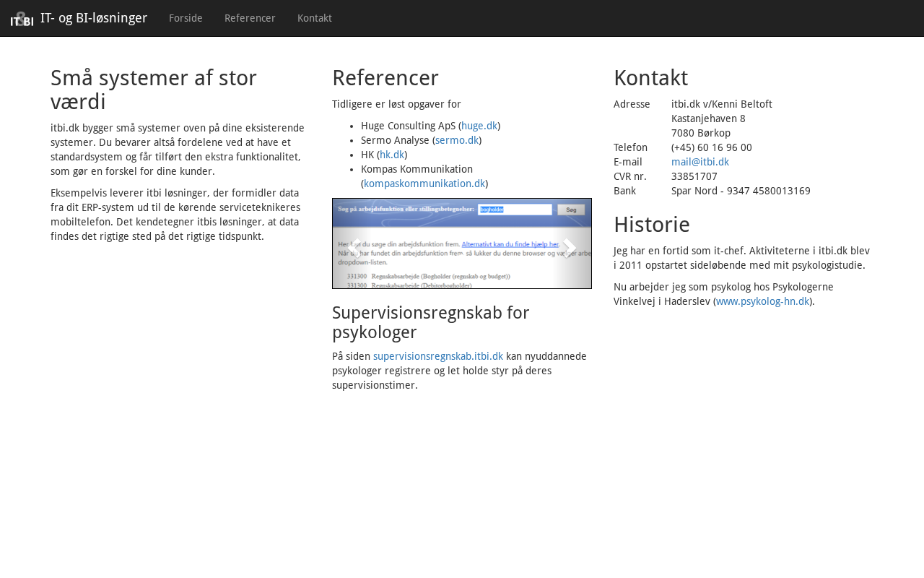This screenshot has height=578, width=924.
Task: Click the CVR number 33851707
Action: (694, 176)
